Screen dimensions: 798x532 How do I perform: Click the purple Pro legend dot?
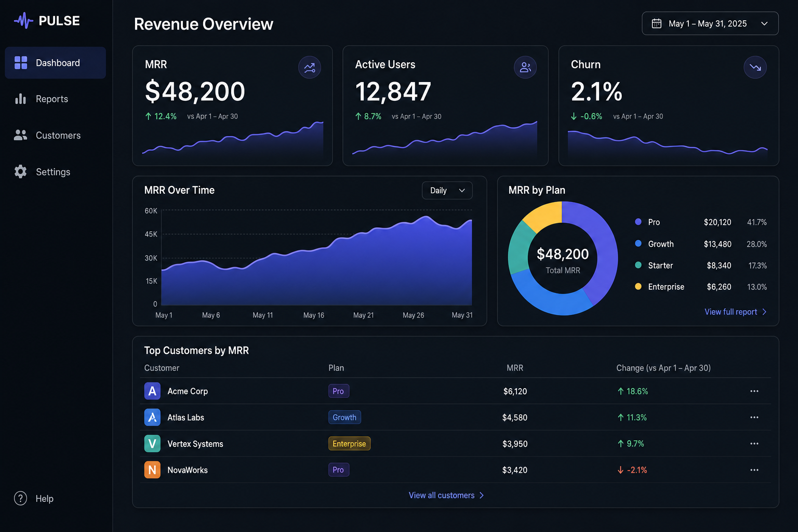click(x=638, y=222)
